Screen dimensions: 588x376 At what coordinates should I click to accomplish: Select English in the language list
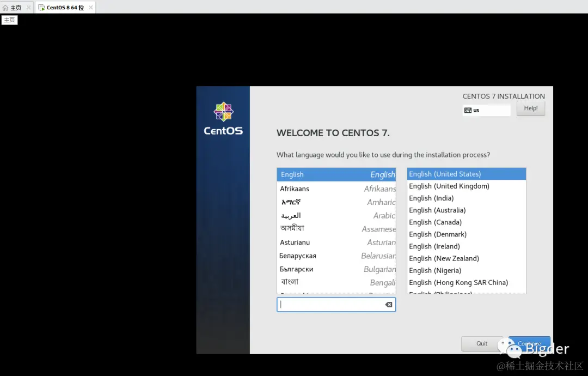(336, 174)
